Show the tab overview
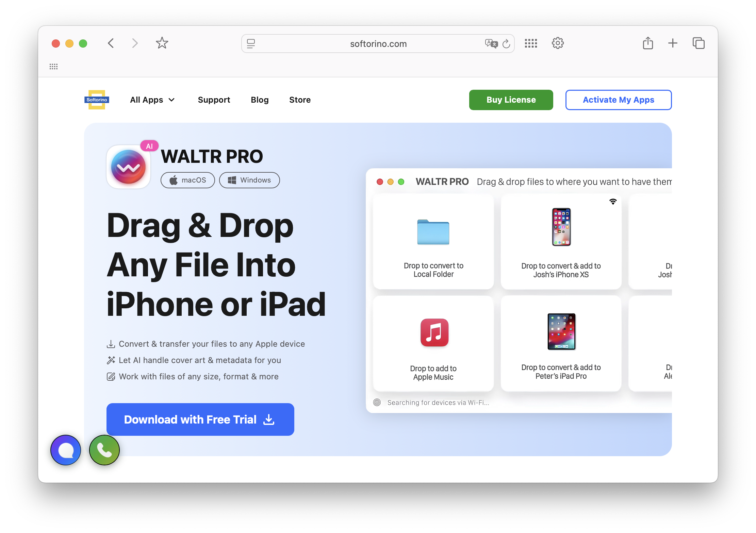The image size is (756, 533). coord(699,43)
